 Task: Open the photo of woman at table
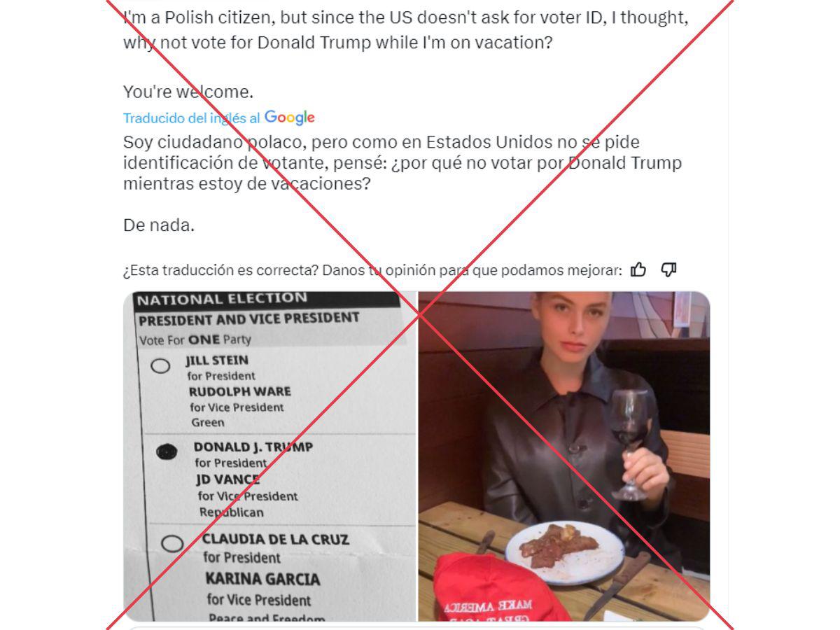pos(564,456)
